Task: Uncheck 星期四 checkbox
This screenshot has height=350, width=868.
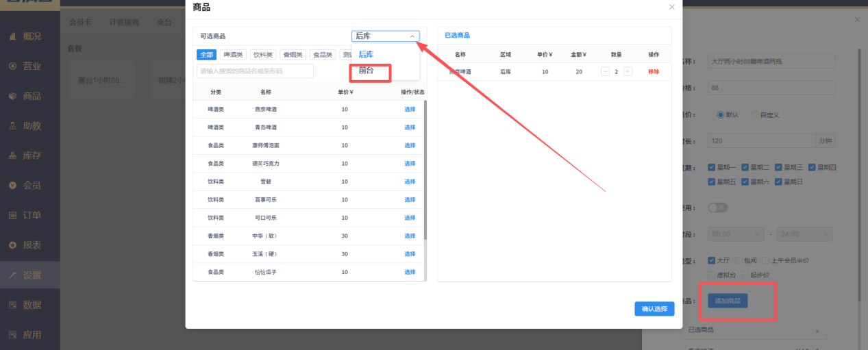Action: [813, 167]
